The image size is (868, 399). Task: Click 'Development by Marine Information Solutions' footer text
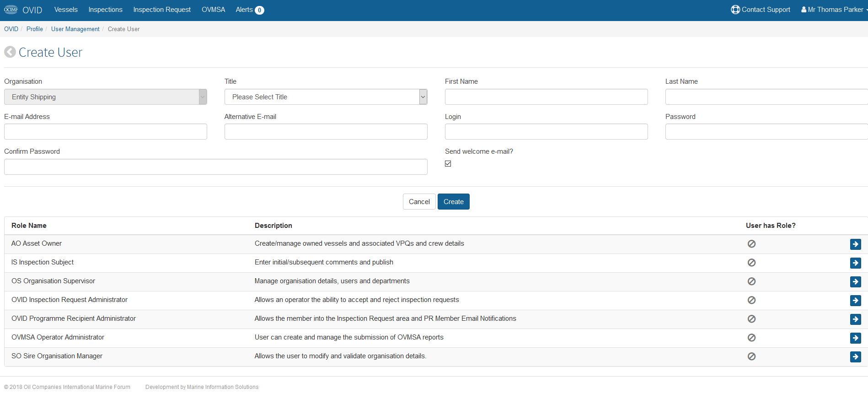[x=202, y=387]
